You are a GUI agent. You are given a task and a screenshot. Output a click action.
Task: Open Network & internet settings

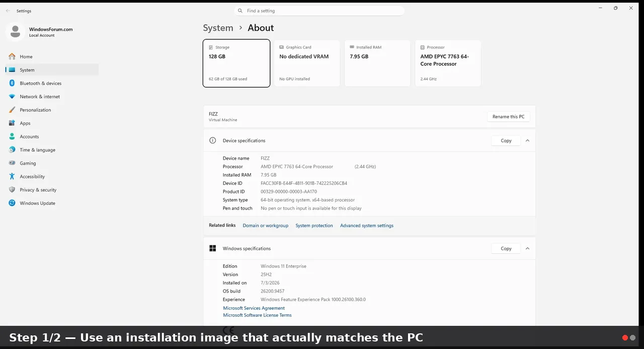click(x=52, y=97)
